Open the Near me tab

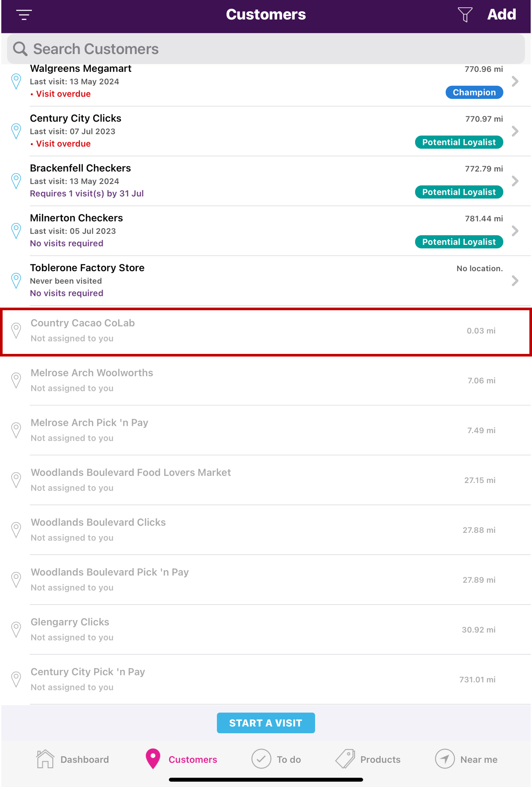pyautogui.click(x=466, y=759)
